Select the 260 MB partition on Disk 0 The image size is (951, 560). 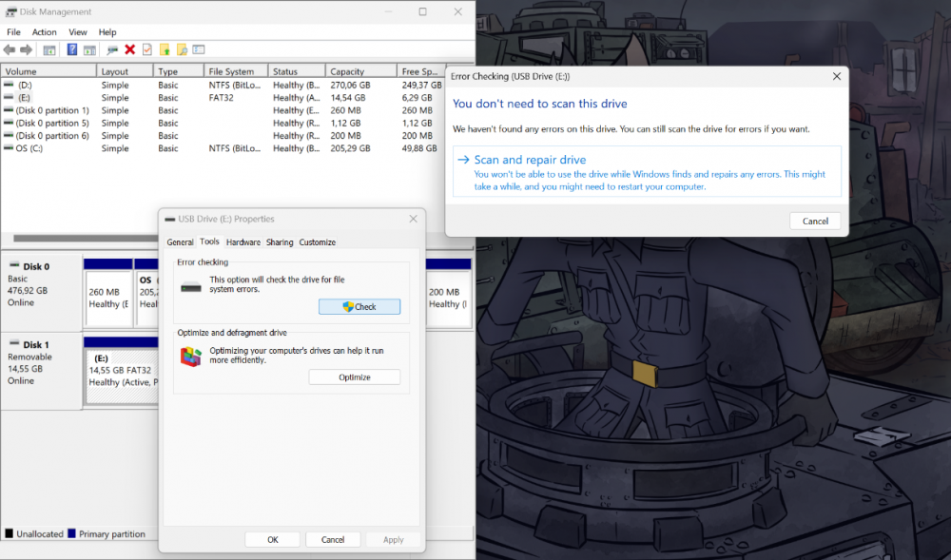tap(108, 294)
